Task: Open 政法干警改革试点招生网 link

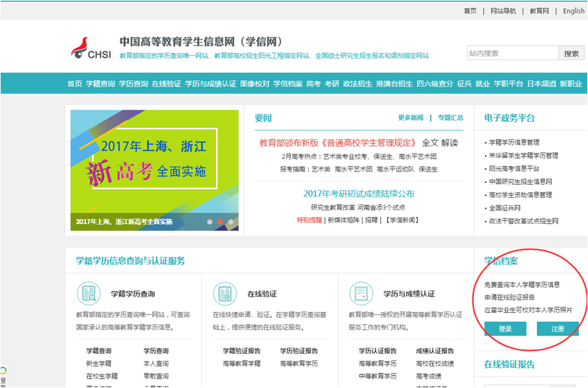Action: [x=523, y=221]
